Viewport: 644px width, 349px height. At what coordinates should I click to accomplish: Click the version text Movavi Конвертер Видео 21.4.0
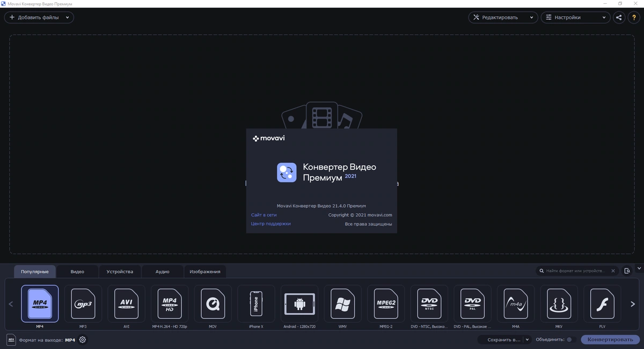(x=321, y=205)
